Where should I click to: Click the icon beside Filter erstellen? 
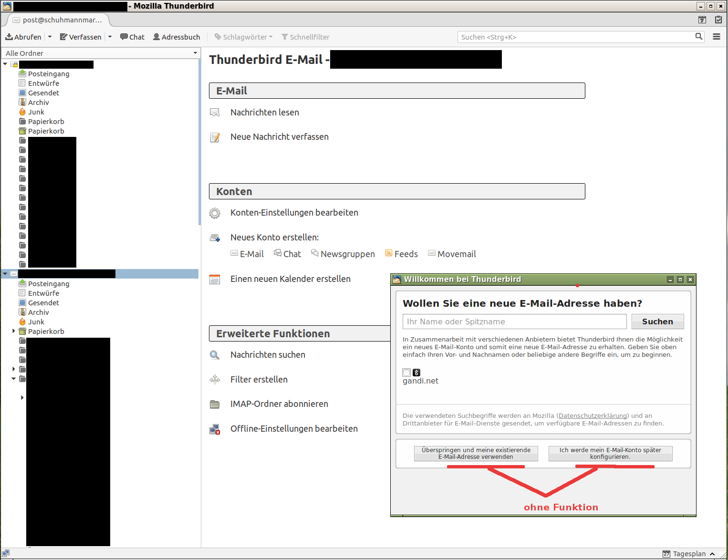click(x=215, y=380)
